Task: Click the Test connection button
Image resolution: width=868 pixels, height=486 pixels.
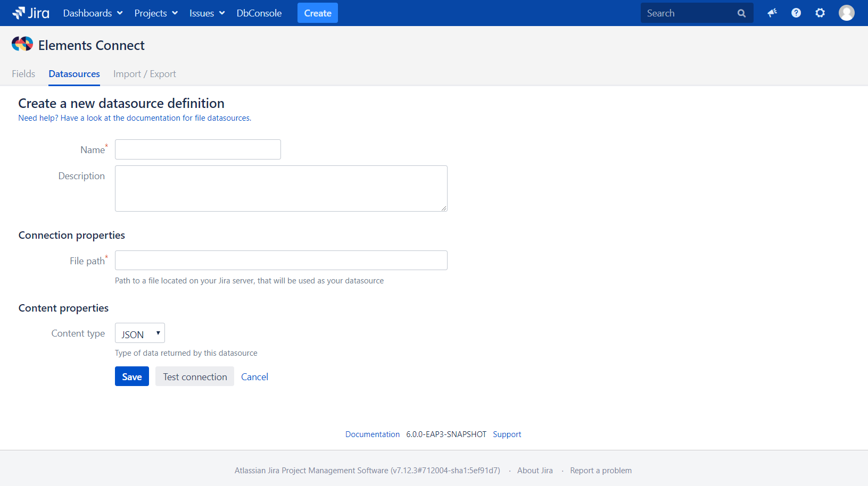Action: coord(195,376)
